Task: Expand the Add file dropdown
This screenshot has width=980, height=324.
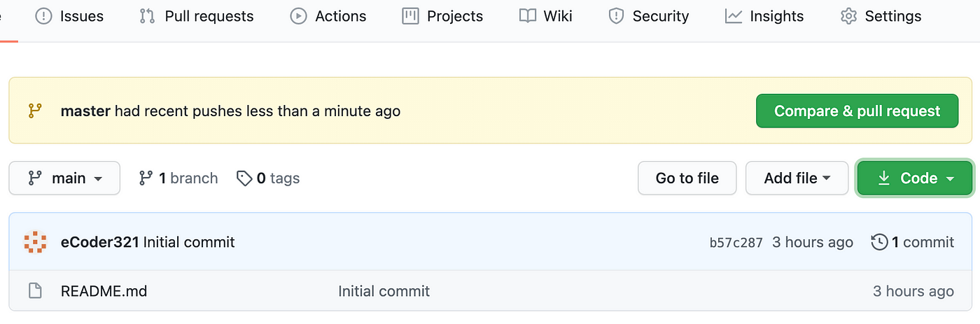Action: coord(797,178)
